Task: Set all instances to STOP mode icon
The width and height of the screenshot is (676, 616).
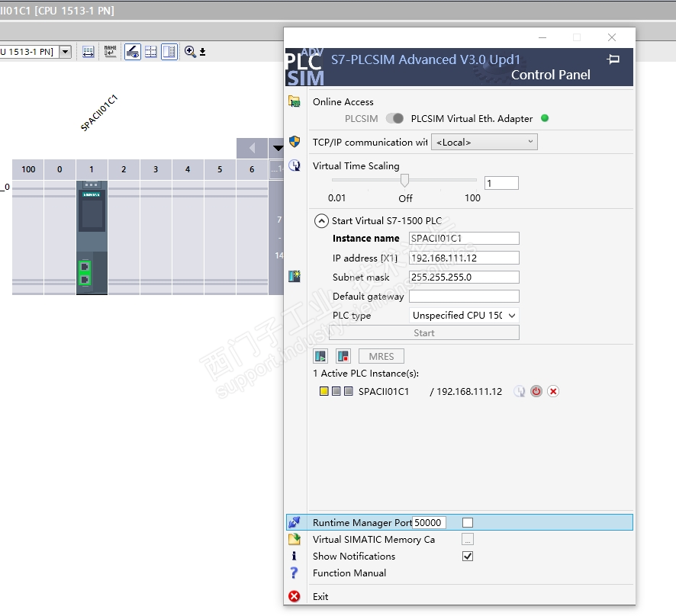Action: point(343,356)
